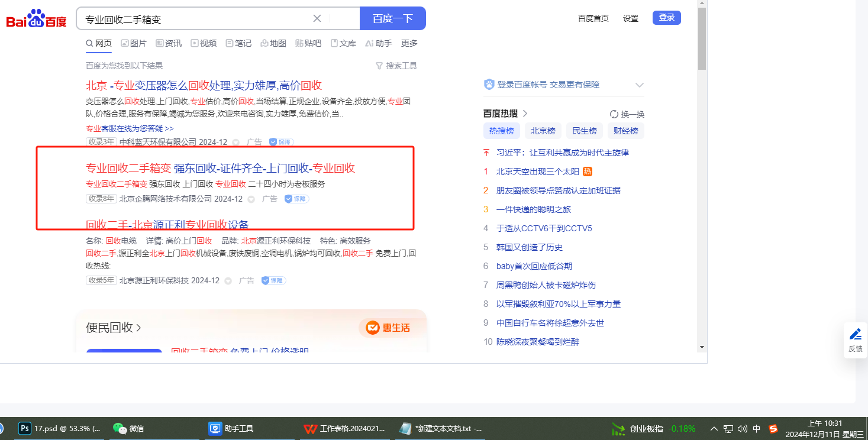Click inside the Baidu search input field
The height and width of the screenshot is (440, 868).
pos(195,19)
